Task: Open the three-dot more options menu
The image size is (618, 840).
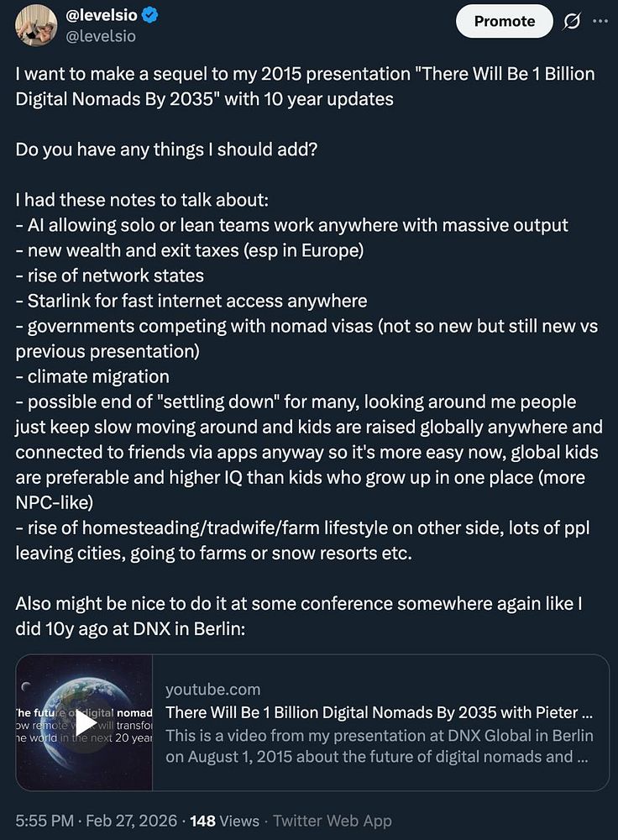Action: pos(600,21)
